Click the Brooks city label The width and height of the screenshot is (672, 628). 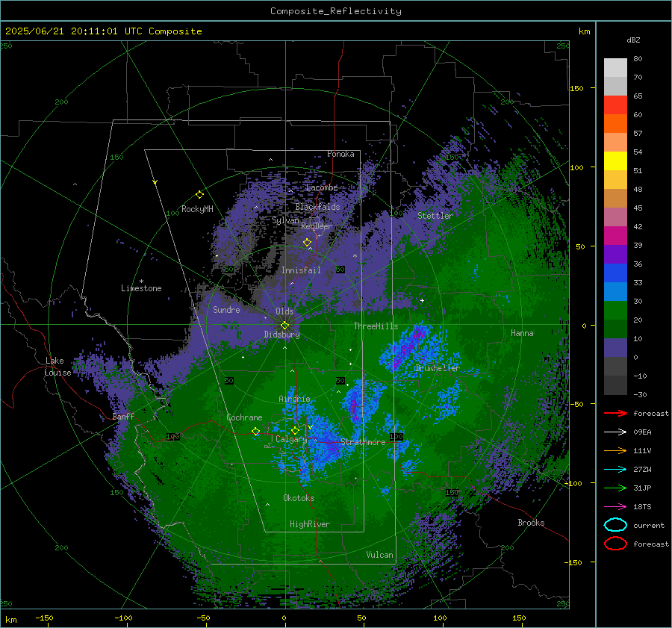pos(531,523)
